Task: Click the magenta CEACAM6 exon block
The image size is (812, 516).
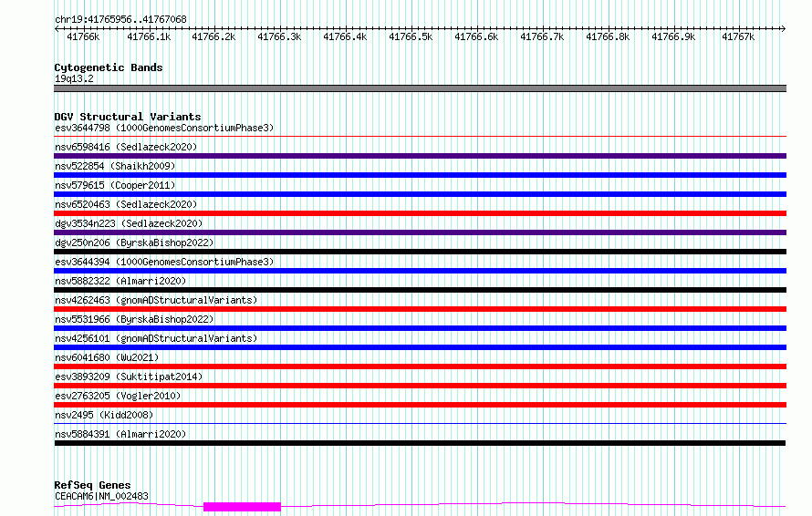Action: click(x=242, y=507)
